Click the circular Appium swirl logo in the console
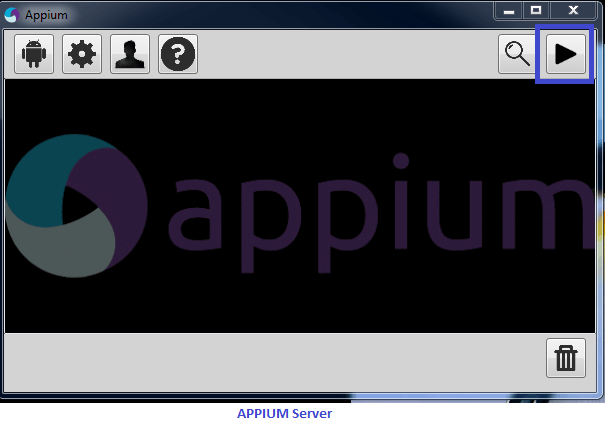 pos(77,206)
